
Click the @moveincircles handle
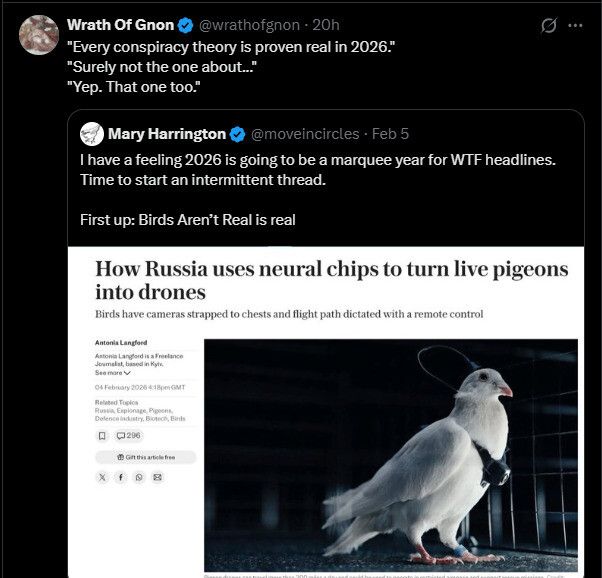click(306, 134)
